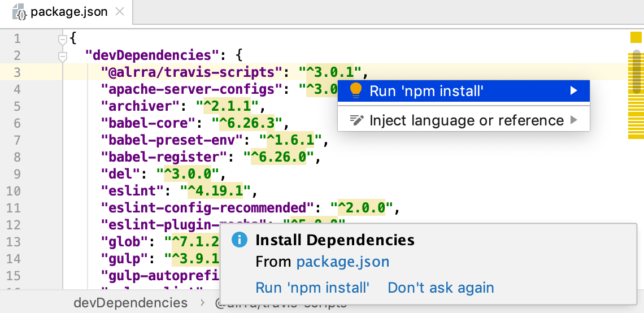
Task: Click the package.json file icon in tab
Action: 19,12
